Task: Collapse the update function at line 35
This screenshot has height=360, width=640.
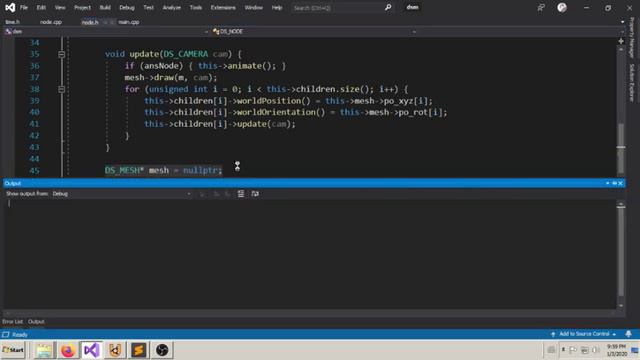Action: coord(61,54)
